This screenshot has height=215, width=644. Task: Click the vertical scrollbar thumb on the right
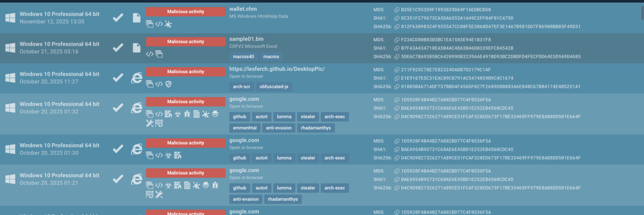pyautogui.click(x=641, y=13)
